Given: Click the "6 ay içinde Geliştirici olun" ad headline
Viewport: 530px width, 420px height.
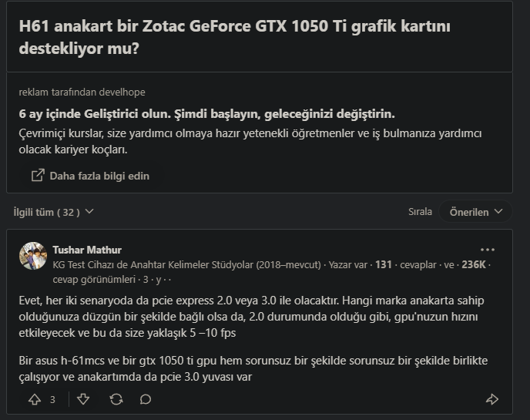Looking at the screenshot, I should (x=206, y=113).
